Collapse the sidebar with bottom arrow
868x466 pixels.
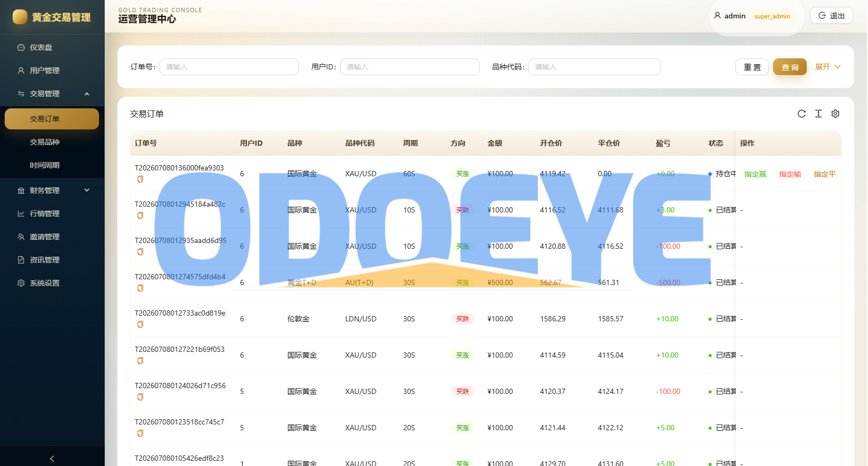[52, 458]
